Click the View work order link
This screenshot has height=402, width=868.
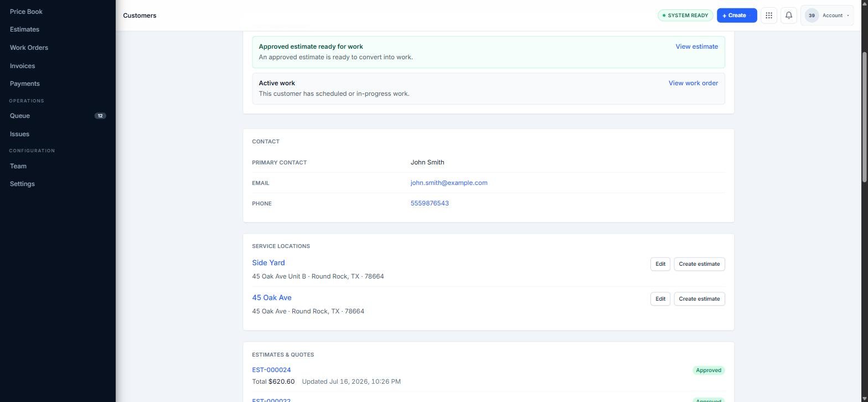click(x=693, y=83)
